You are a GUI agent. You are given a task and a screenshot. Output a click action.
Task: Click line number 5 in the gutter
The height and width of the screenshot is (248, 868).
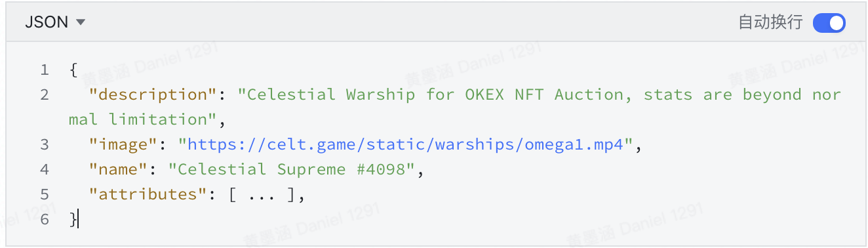pos(44,194)
